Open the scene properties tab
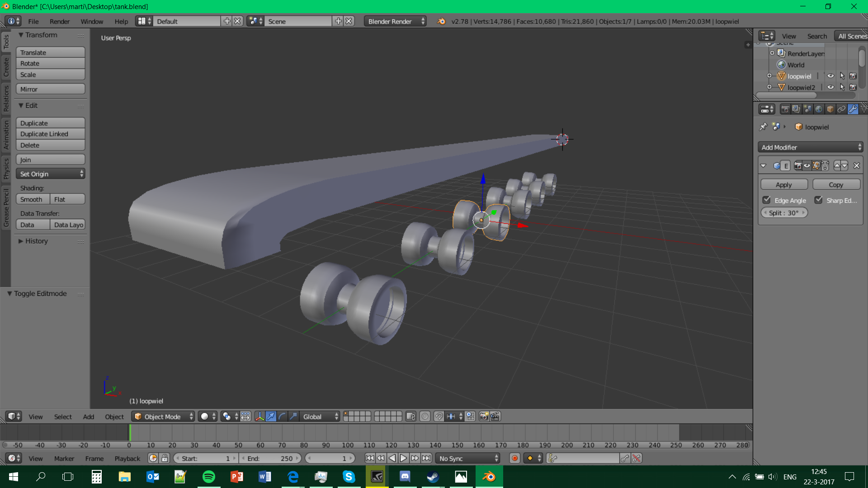Viewport: 868px width, 488px height. pyautogui.click(x=807, y=109)
